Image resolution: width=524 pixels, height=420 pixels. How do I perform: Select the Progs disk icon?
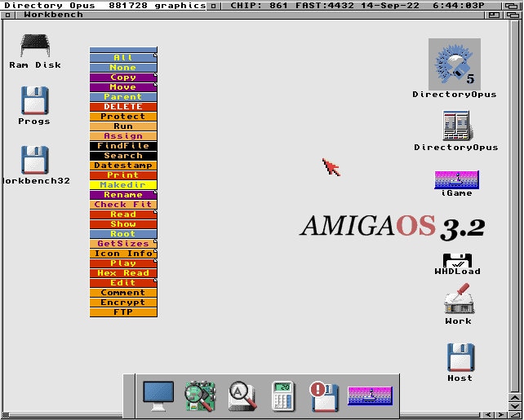point(35,100)
